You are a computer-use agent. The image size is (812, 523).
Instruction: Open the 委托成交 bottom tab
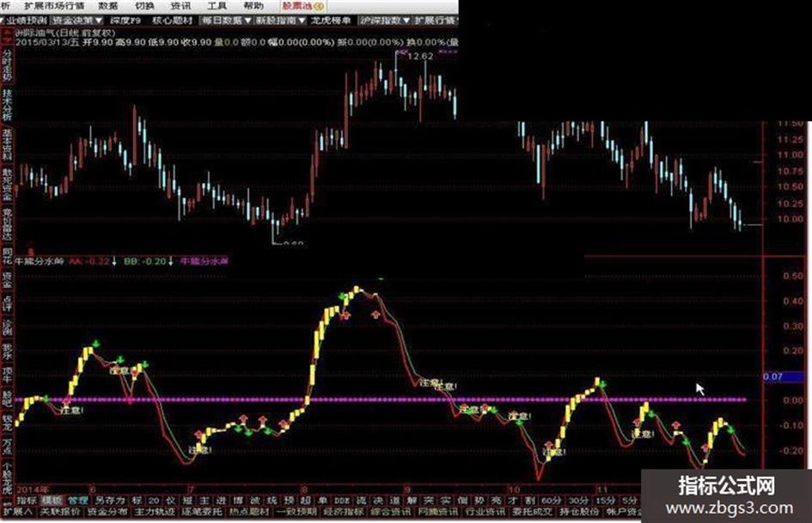[x=533, y=512]
